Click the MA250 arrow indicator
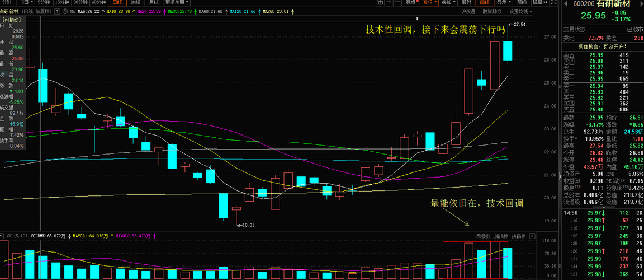The height and width of the screenshot is (280, 644). pos(292,12)
